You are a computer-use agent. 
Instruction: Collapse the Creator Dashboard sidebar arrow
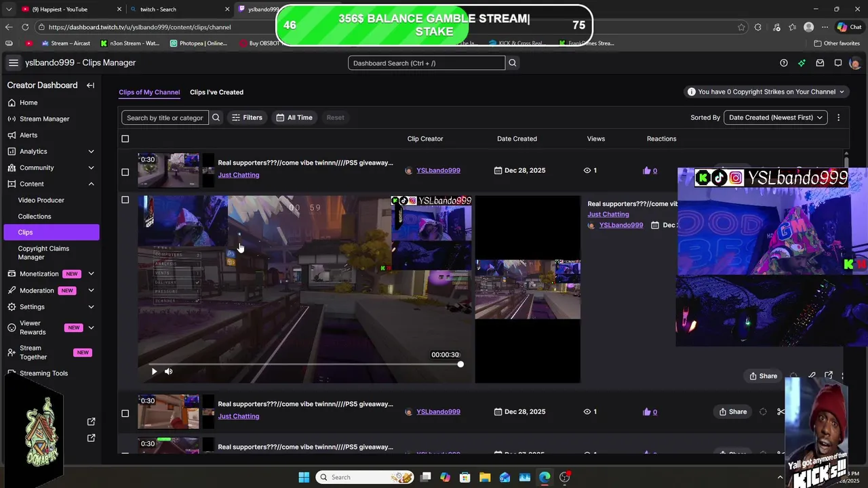pyautogui.click(x=90, y=85)
